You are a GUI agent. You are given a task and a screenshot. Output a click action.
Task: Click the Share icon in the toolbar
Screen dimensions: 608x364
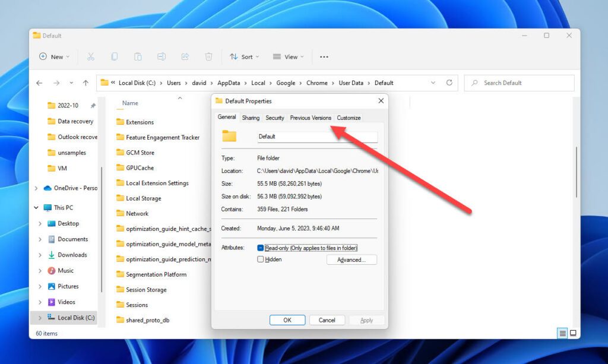coord(185,56)
